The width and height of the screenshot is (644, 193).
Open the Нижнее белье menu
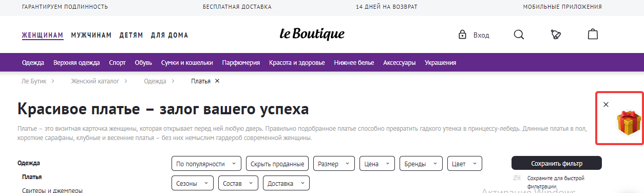(354, 63)
